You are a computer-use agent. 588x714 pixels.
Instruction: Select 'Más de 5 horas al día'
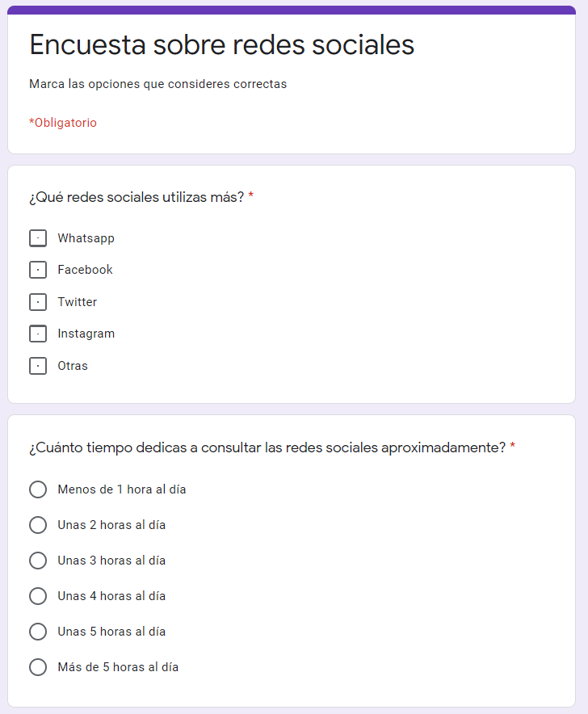[x=37, y=667]
